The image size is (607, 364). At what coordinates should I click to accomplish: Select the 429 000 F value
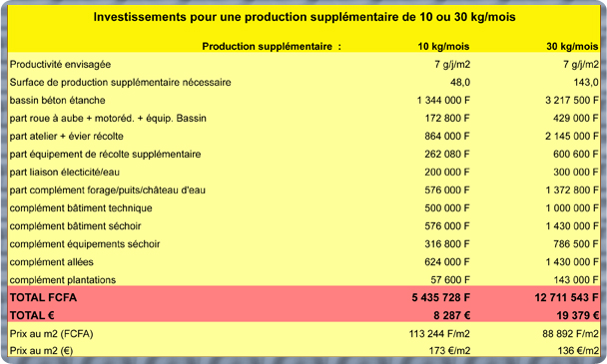(575, 119)
